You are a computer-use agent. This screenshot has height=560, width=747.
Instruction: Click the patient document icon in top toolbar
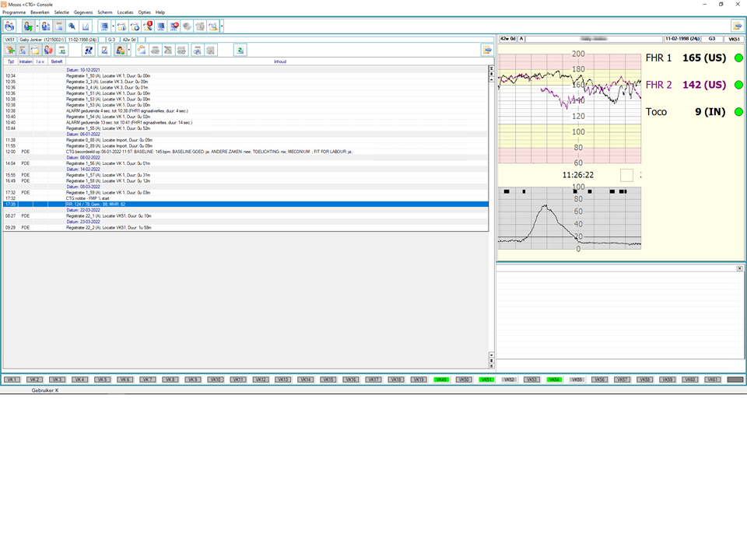(x=46, y=26)
